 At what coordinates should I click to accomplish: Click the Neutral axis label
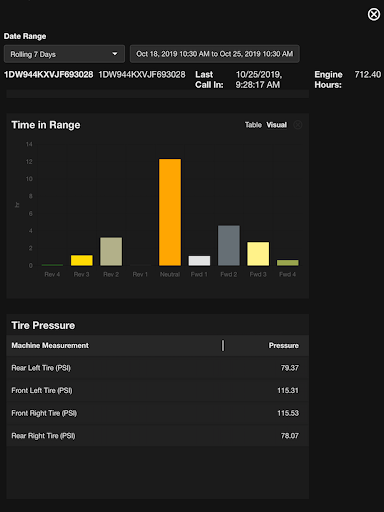tap(170, 275)
